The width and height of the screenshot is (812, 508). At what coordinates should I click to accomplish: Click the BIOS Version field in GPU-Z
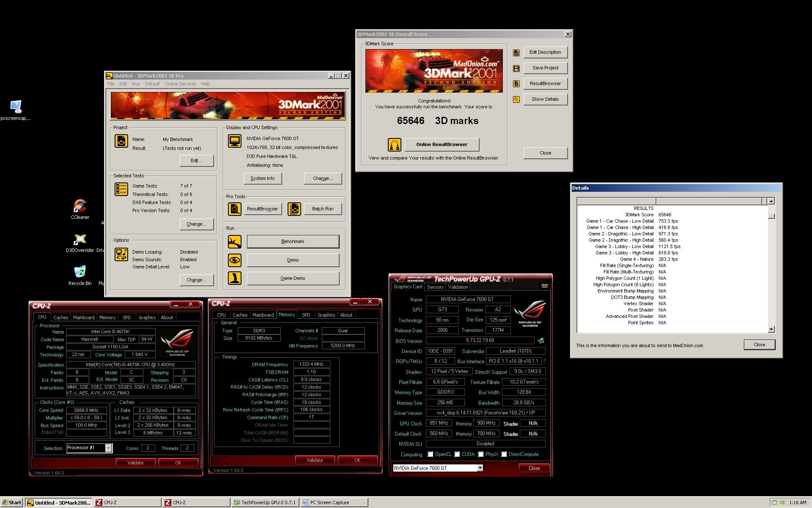coord(480,340)
